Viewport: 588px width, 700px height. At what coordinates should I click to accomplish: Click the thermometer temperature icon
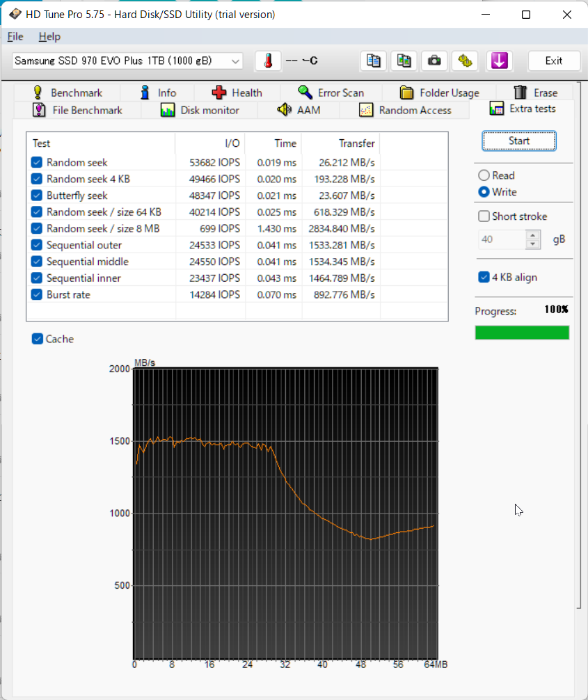(x=268, y=61)
